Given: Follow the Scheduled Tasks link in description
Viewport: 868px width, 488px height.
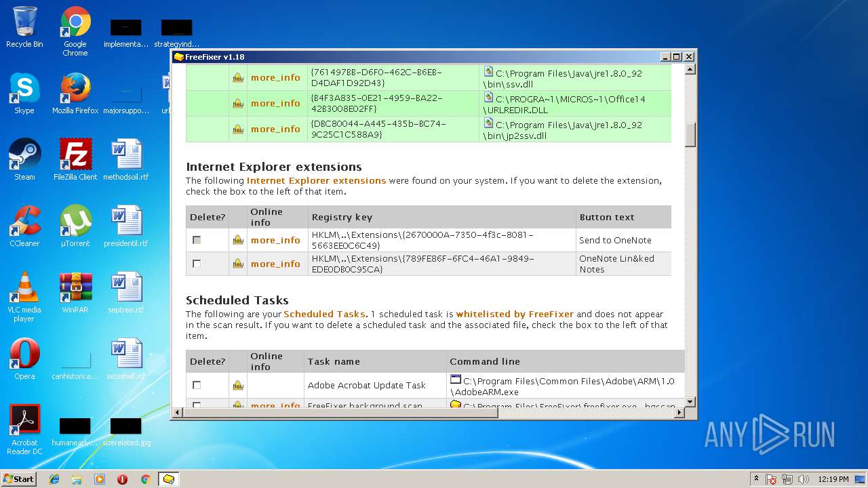Looking at the screenshot, I should tap(324, 314).
